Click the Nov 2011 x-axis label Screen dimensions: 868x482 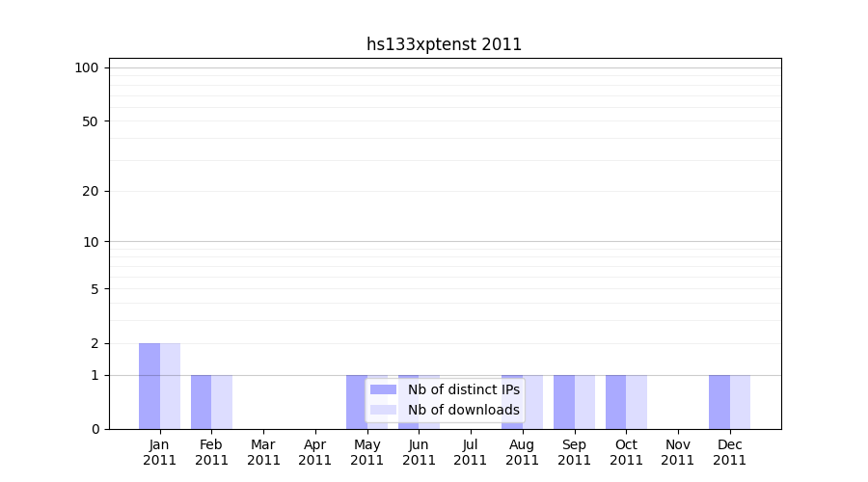678,452
